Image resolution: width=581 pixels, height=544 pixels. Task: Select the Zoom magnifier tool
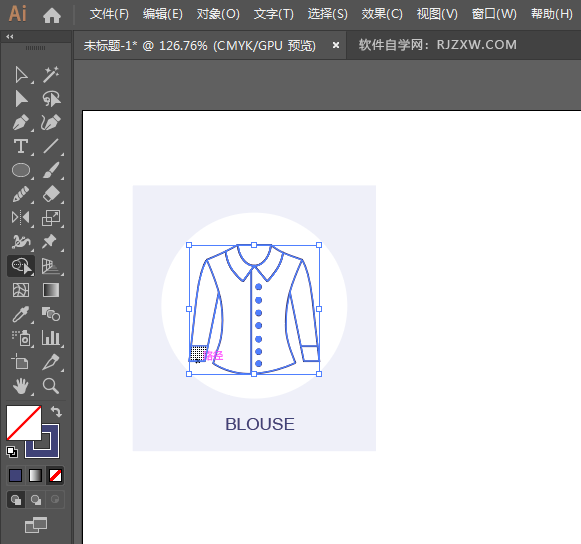(x=51, y=386)
